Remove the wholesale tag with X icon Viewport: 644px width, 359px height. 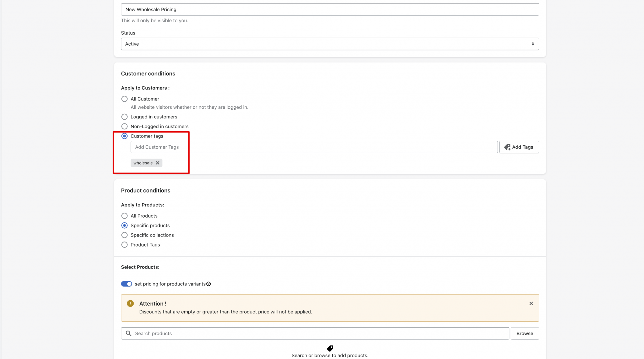(x=158, y=163)
